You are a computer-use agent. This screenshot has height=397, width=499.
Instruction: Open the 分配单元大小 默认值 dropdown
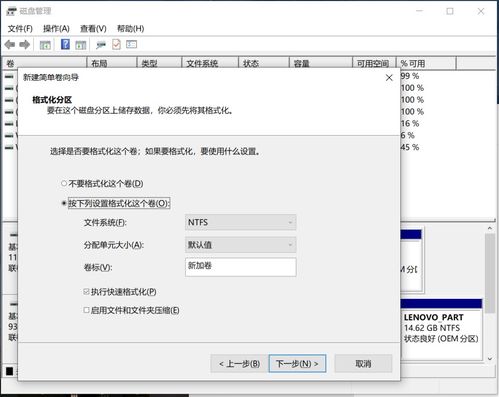pyautogui.click(x=240, y=245)
